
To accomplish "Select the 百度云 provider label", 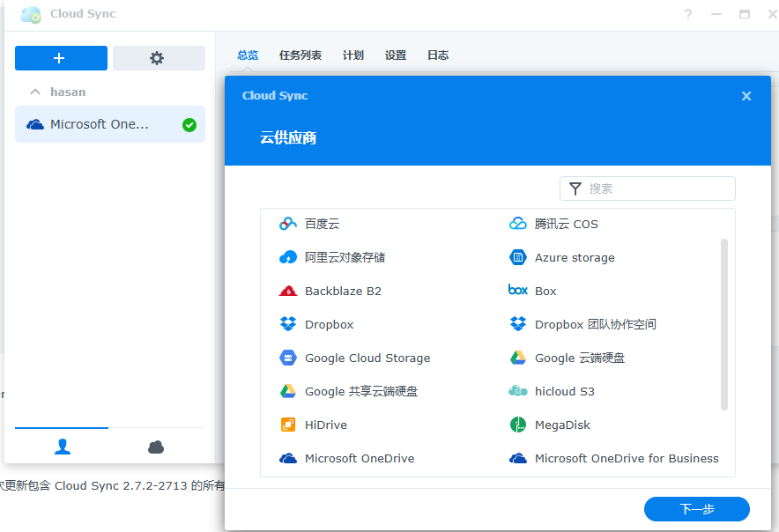I will click(322, 224).
